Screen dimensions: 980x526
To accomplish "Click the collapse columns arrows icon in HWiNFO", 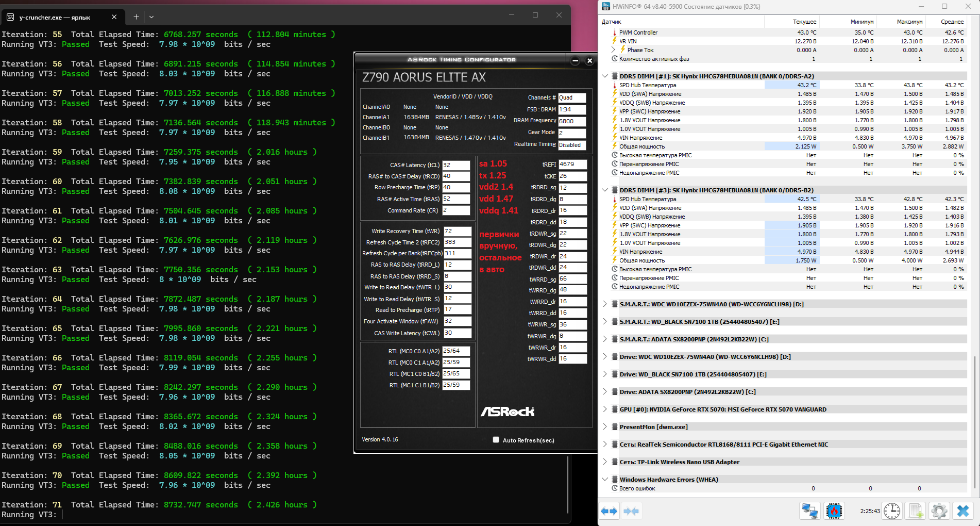I will click(x=631, y=511).
